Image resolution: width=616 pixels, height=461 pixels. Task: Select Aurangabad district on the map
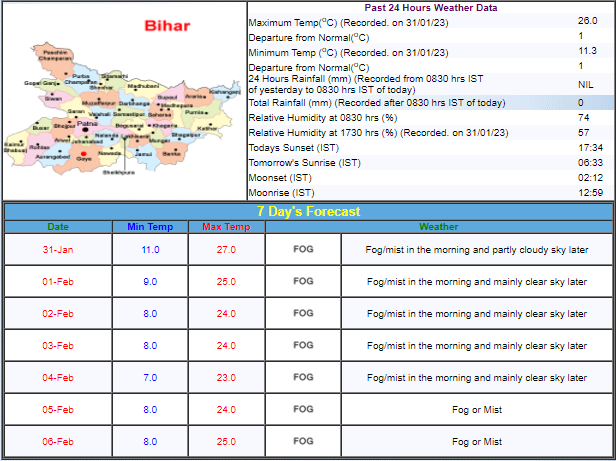click(x=52, y=157)
